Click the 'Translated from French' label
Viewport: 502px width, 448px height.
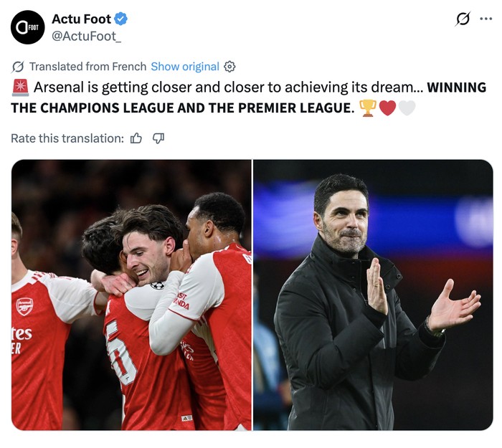87,67
